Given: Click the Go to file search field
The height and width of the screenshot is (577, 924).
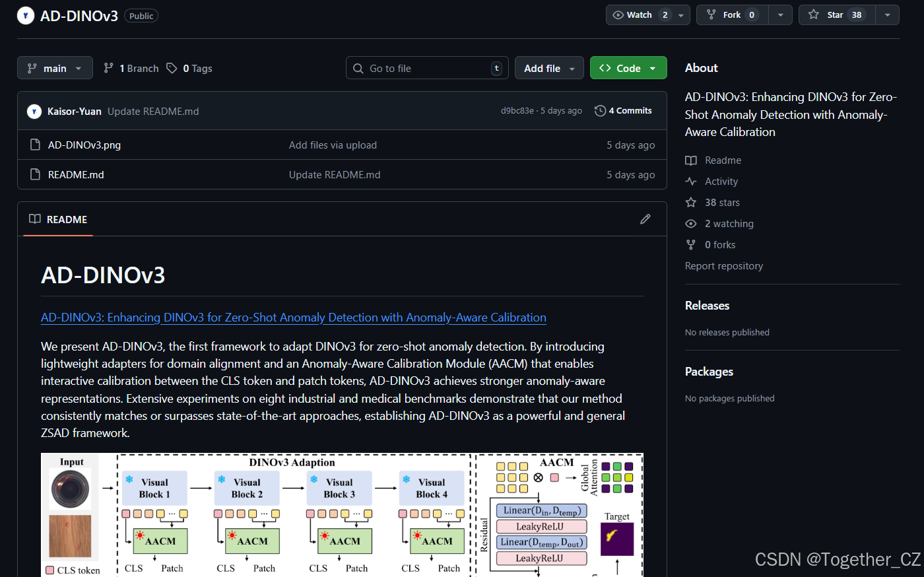Looking at the screenshot, I should [427, 67].
